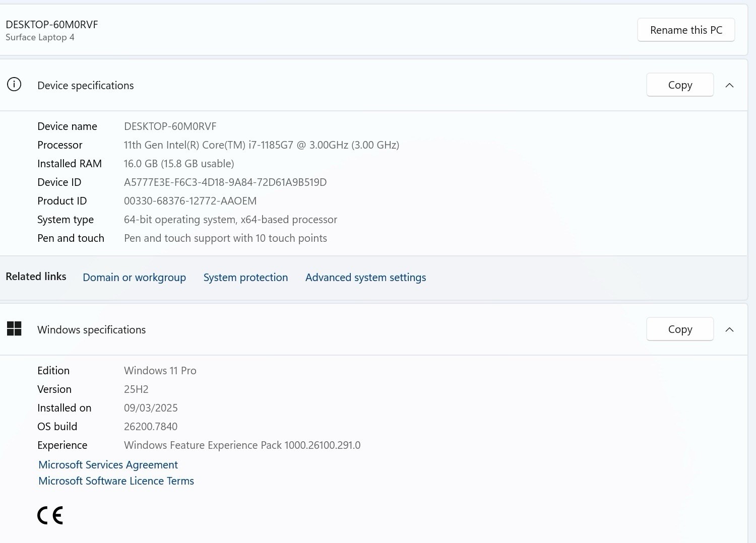Open the Domain or workgroup link

point(134,278)
